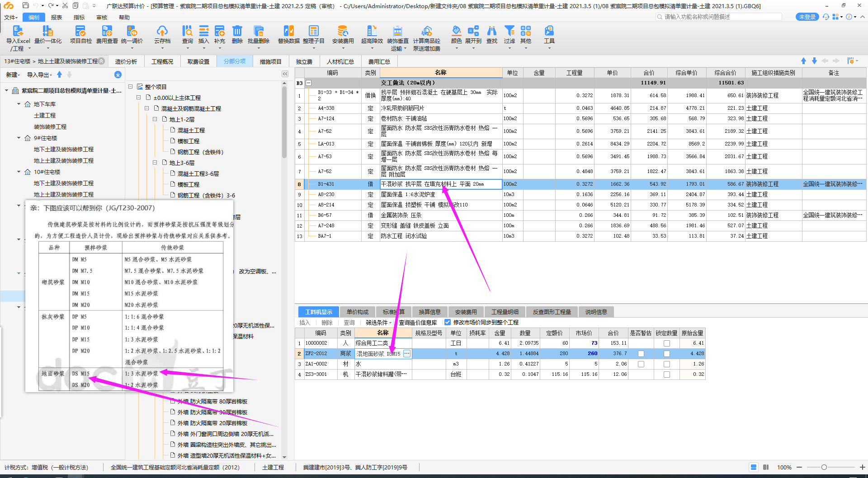
Task: Open the 筛选条件 filter dropdown
Action: [378, 323]
